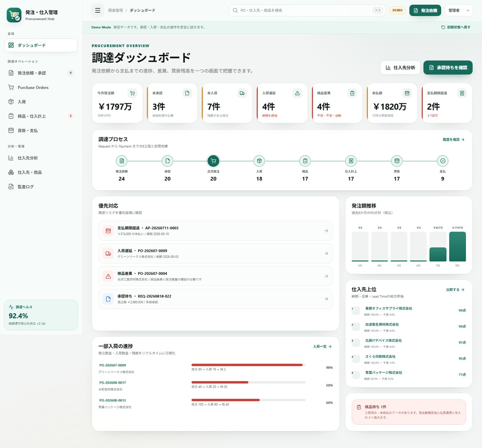Click the document icon on 未承認 card
Image resolution: width=482 pixels, height=448 pixels.
coord(187,93)
